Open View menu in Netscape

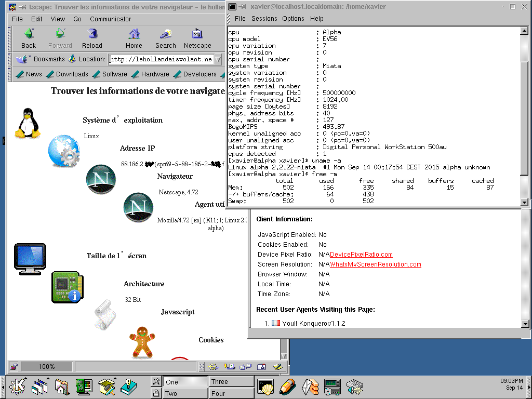[x=58, y=19]
